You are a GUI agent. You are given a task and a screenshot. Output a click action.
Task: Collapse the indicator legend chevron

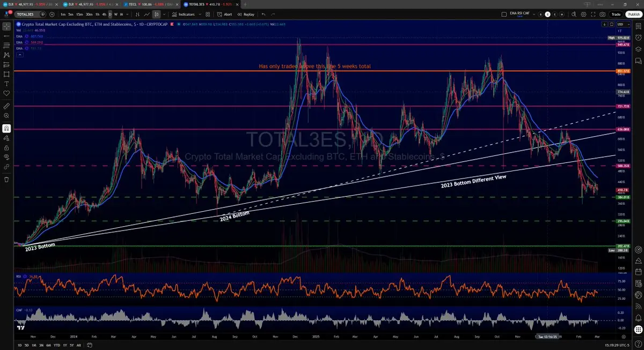click(x=20, y=55)
